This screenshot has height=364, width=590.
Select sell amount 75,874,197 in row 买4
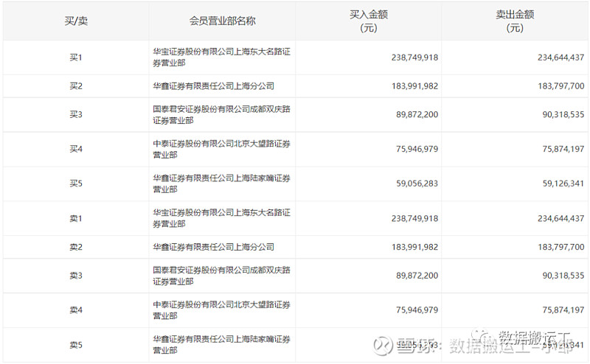click(x=563, y=149)
